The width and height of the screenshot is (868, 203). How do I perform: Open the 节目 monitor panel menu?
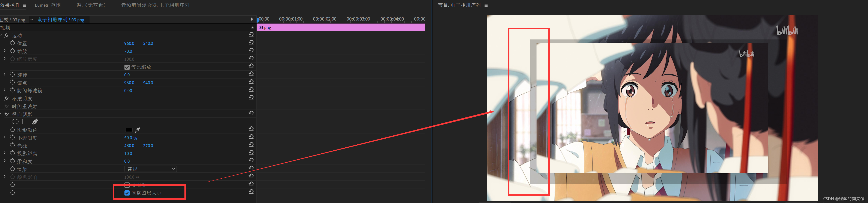[486, 5]
